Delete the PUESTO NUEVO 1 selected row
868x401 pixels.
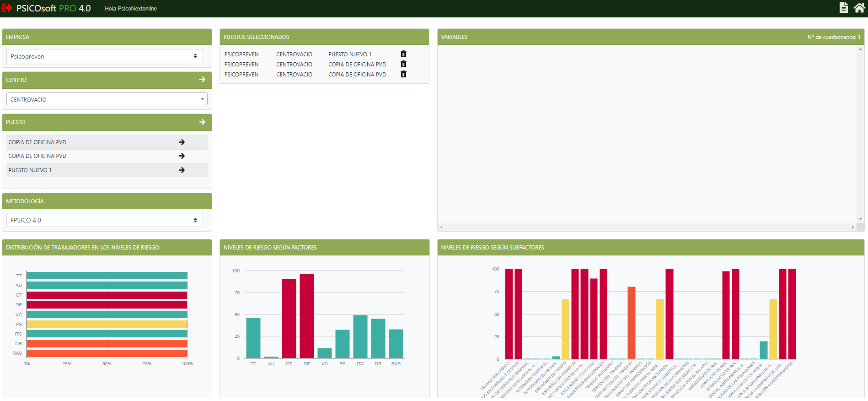pos(403,54)
